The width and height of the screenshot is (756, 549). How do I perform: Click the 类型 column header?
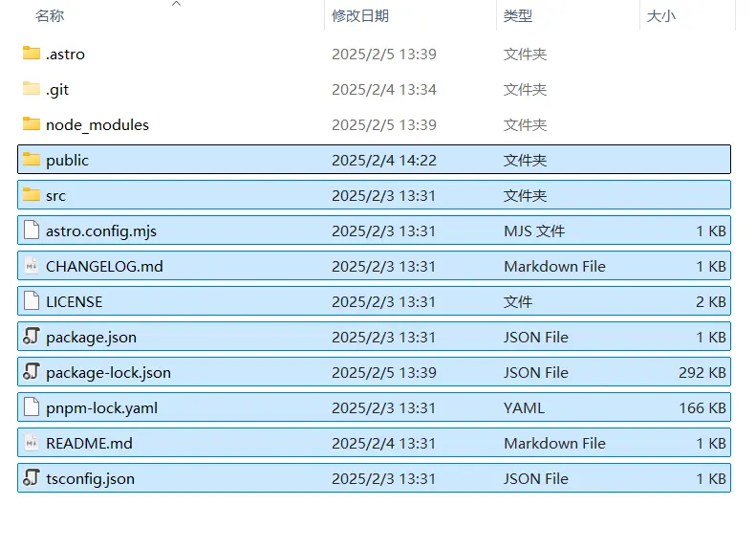(x=518, y=16)
